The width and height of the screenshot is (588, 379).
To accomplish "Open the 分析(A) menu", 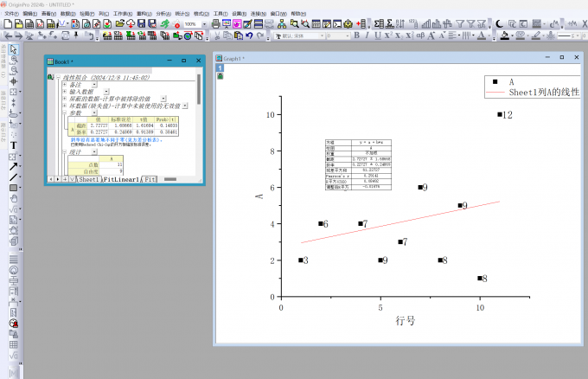I will click(x=163, y=14).
